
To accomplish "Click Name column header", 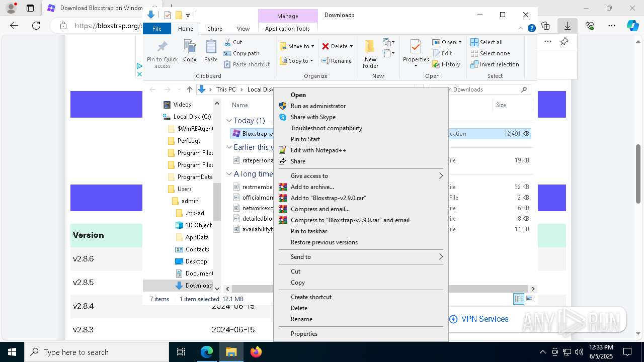I will click(x=240, y=105).
